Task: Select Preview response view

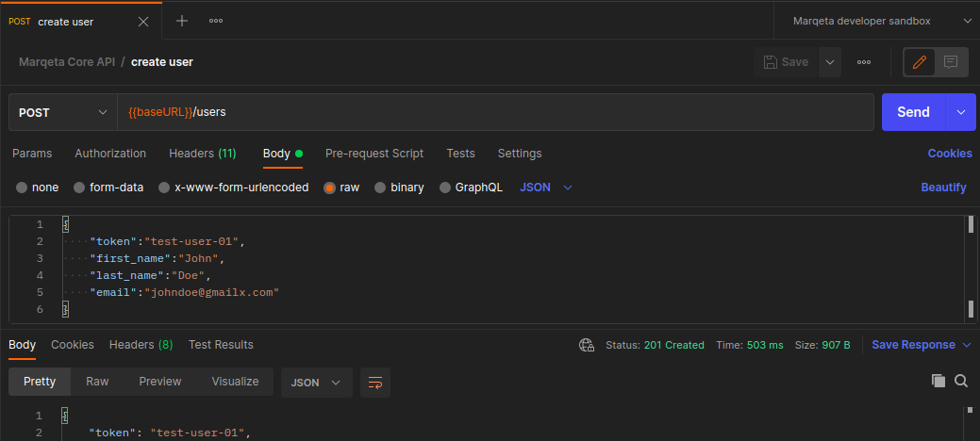Action: point(160,382)
